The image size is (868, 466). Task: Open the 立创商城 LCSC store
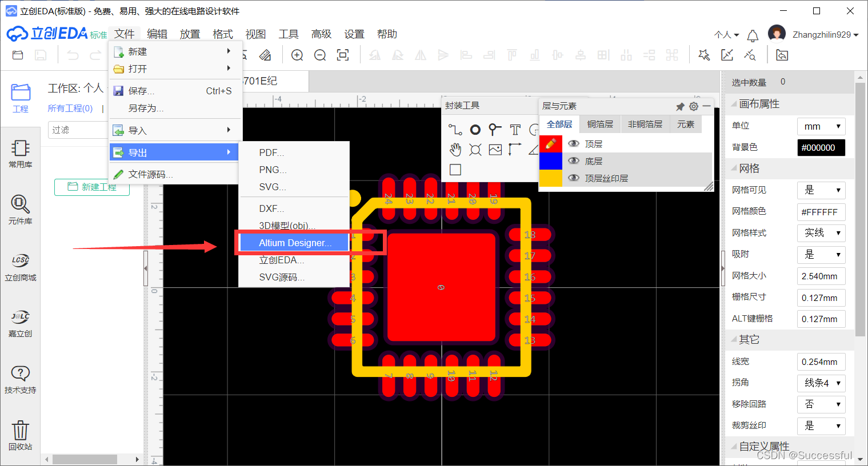click(x=20, y=267)
